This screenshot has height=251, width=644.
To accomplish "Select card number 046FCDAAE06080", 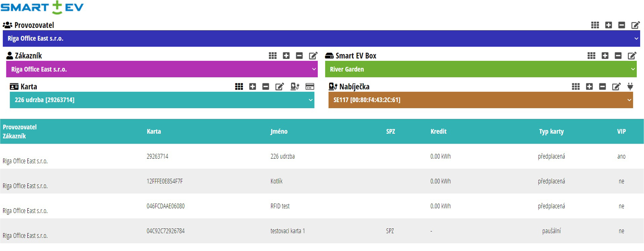I will (x=166, y=206).
